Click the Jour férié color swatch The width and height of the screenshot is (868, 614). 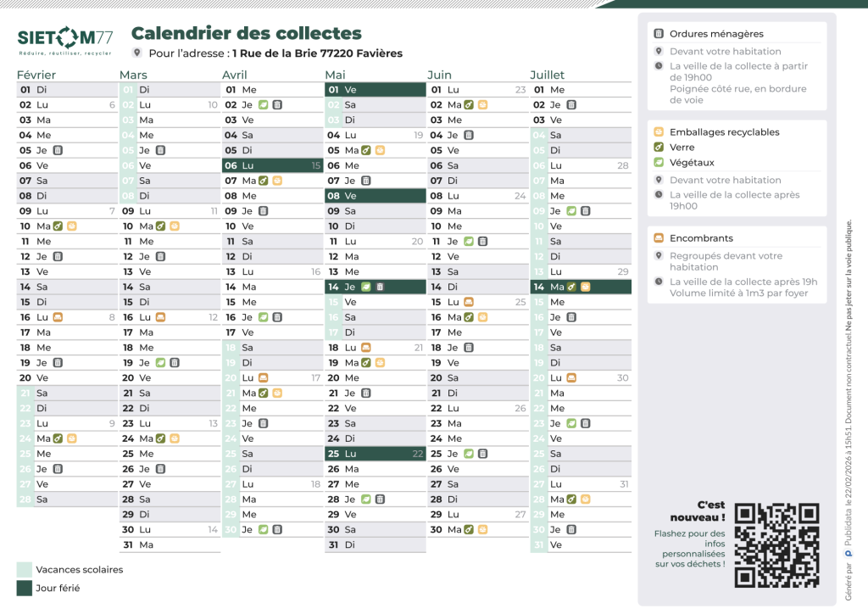click(x=25, y=588)
